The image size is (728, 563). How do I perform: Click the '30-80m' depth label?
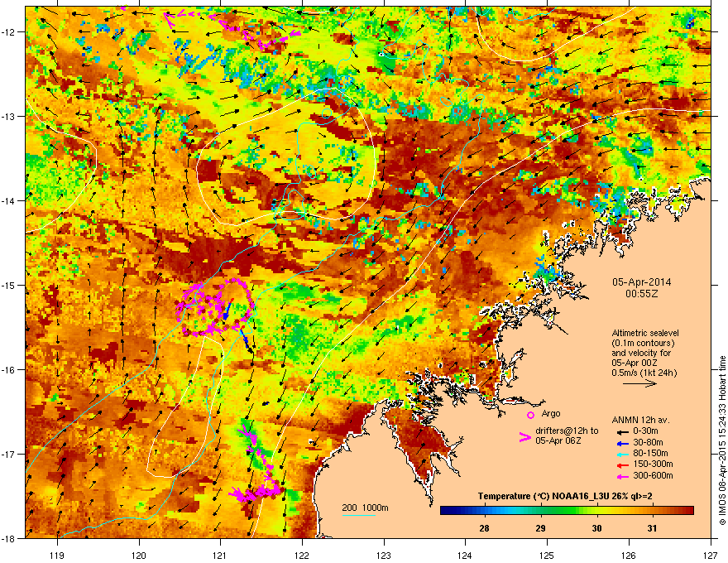(648, 442)
